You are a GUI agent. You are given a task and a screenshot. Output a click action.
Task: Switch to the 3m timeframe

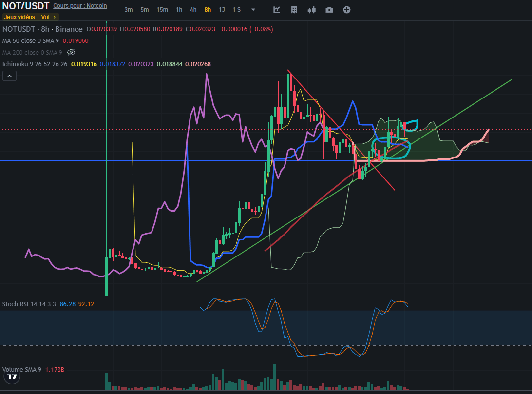(x=129, y=10)
